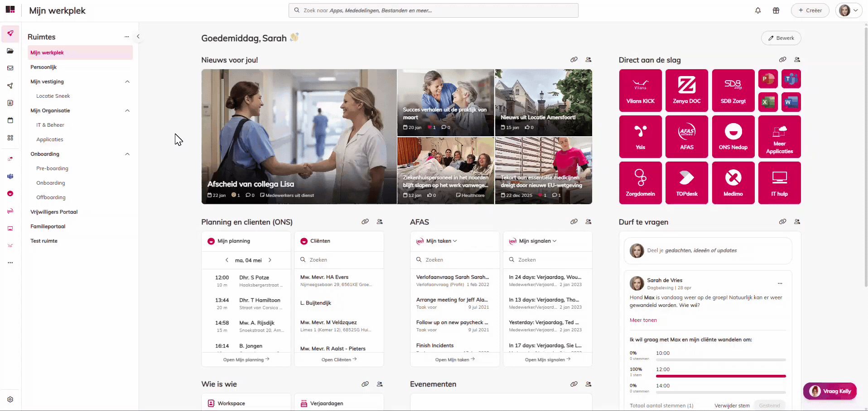This screenshot has height=411, width=868.
Task: Open the IT hulp tile
Action: 779,183
